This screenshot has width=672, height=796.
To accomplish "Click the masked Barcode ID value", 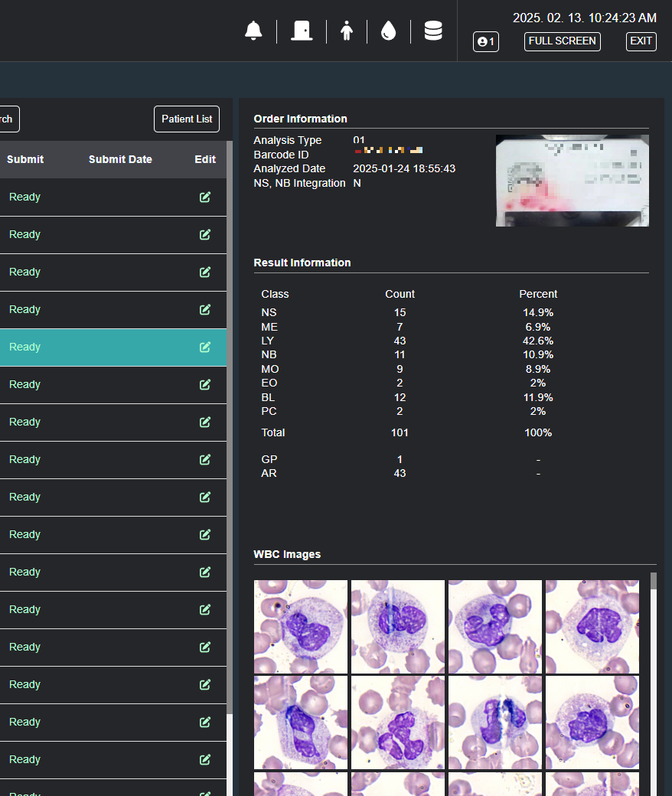I will pos(388,150).
